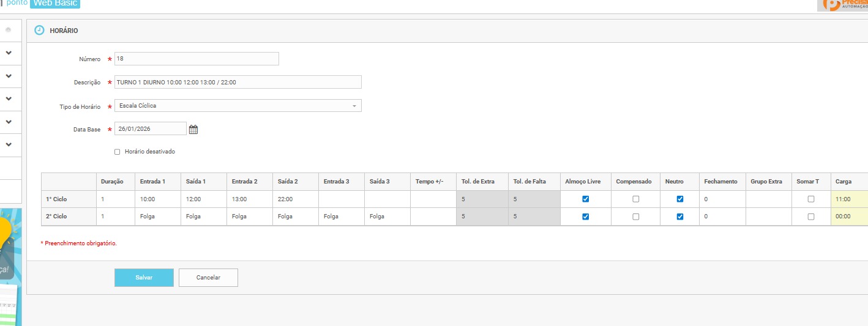Viewport: 868px width, 326px height.
Task: Expand the last sidebar chevron menu
Action: (9, 145)
